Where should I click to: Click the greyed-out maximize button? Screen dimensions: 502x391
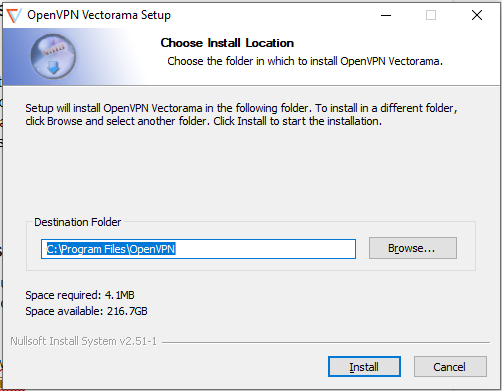point(431,15)
